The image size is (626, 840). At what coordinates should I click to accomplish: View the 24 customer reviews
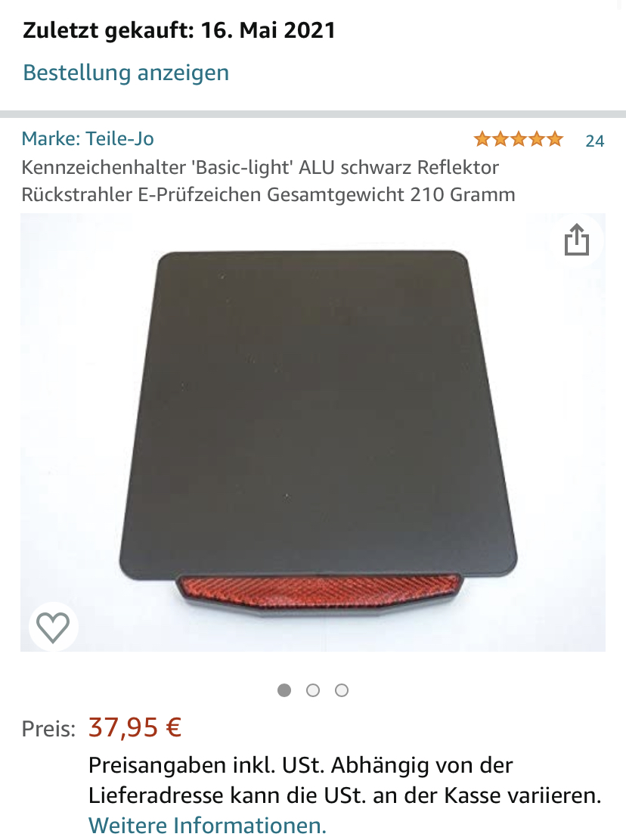[595, 141]
